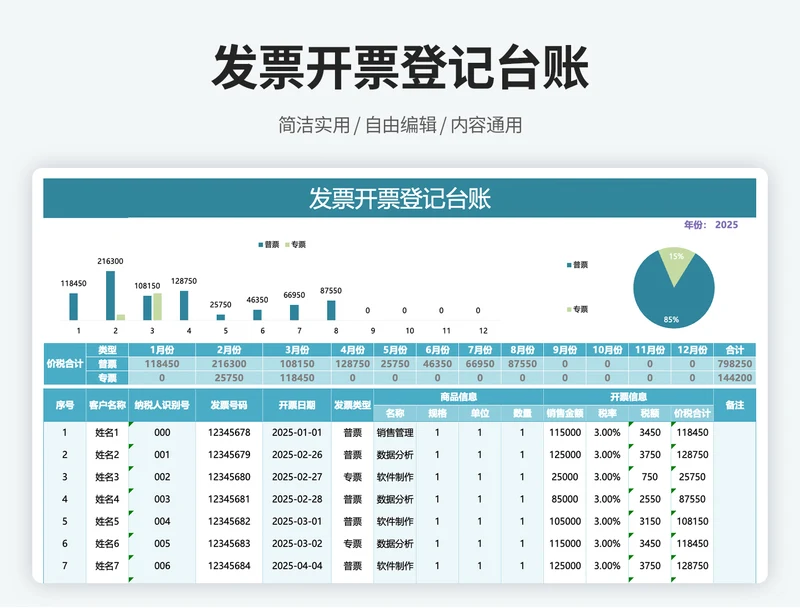This screenshot has height=616, width=800.
Task: Select the 序号 column header
Action: point(65,405)
